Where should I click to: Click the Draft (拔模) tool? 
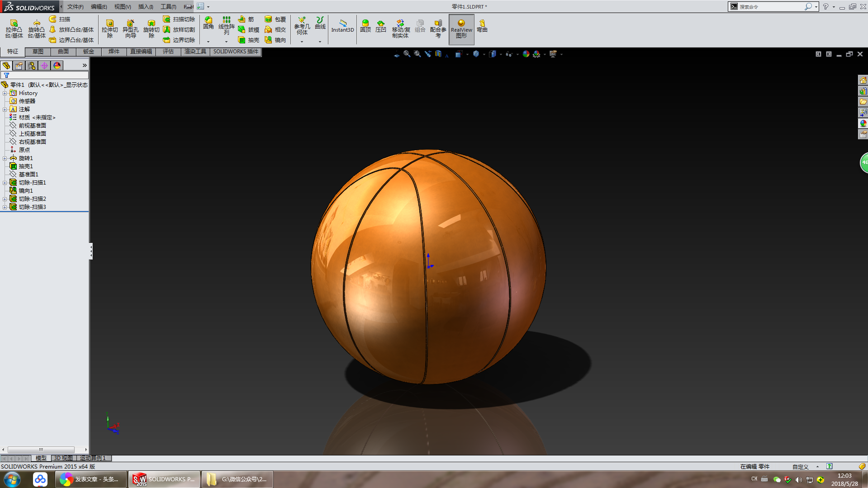(x=249, y=29)
